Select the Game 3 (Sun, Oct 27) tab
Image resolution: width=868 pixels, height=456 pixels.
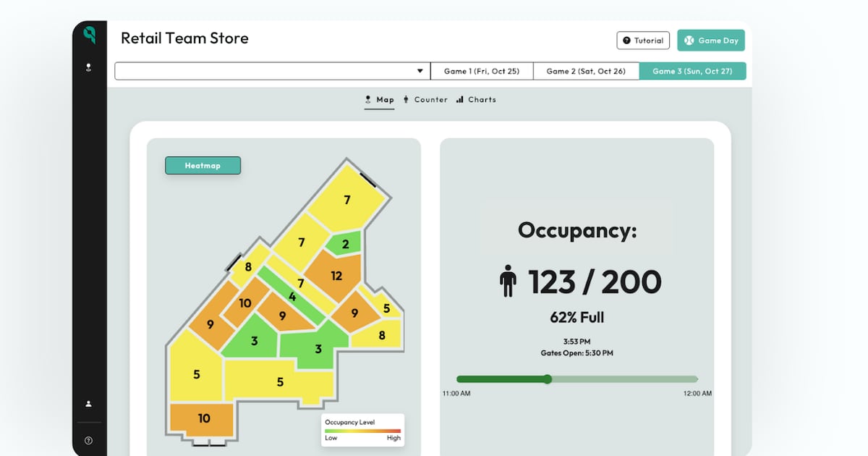coord(692,71)
